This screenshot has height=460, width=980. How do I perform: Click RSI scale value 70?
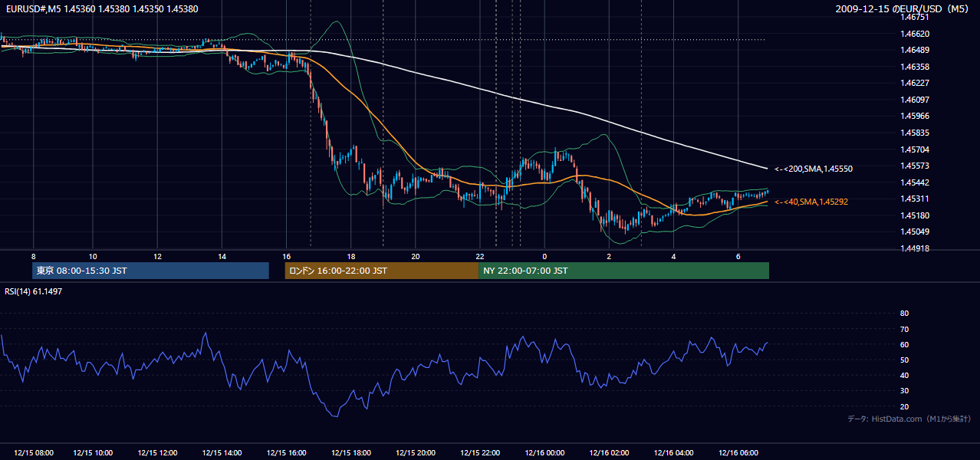pos(905,329)
